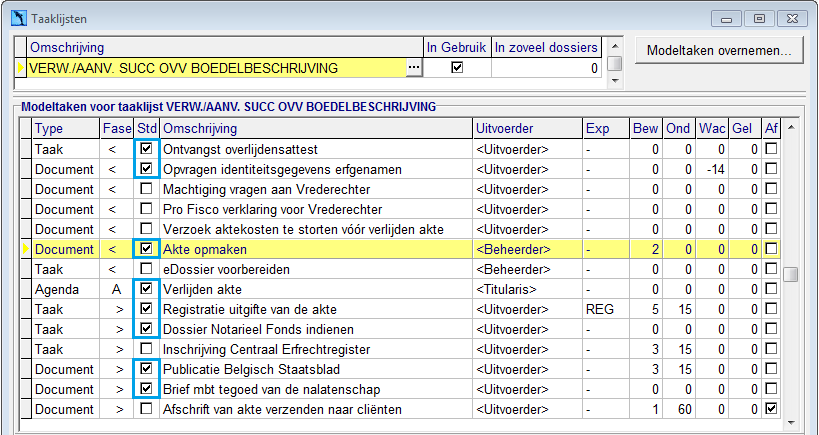Image resolution: width=819 pixels, height=435 pixels.
Task: Select the Uitvoerder cell showing <Titularis>
Action: coord(528,289)
